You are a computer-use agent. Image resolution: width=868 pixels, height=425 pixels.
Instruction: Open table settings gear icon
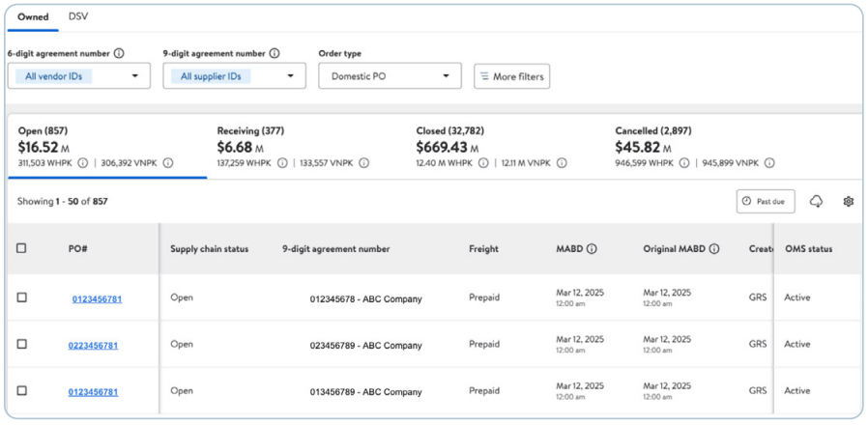point(848,202)
